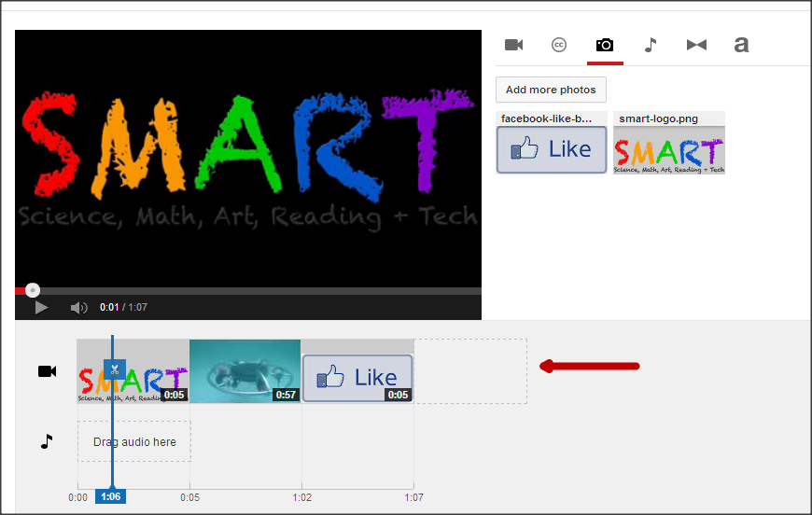Mute the preview volume speaker icon
The height and width of the screenshot is (515, 812).
point(78,308)
